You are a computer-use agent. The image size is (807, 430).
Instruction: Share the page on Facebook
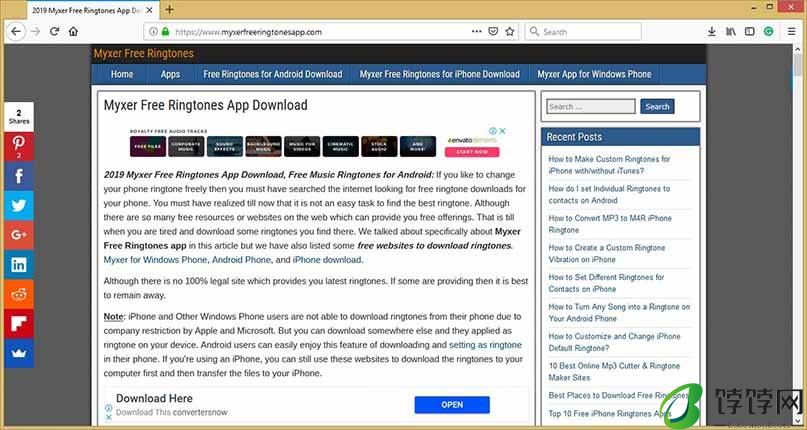coord(19,176)
